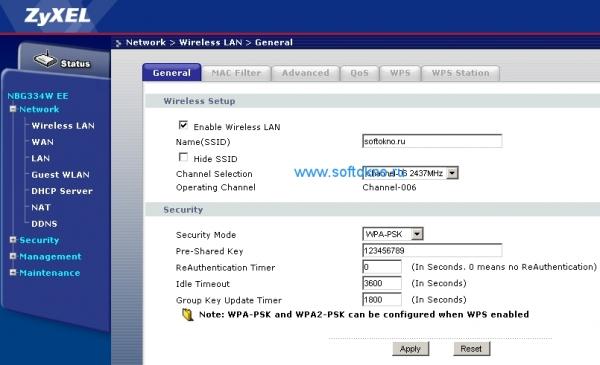
Task: Switch to the General tab
Action: pyautogui.click(x=171, y=73)
